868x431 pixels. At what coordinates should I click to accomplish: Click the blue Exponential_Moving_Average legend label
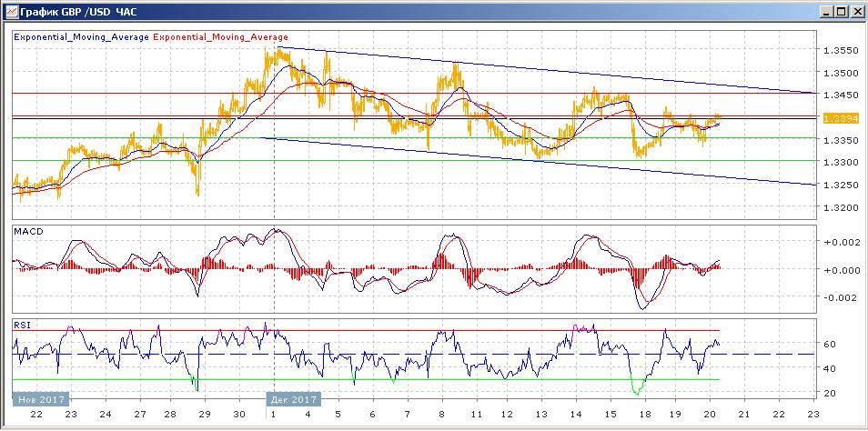[81, 37]
